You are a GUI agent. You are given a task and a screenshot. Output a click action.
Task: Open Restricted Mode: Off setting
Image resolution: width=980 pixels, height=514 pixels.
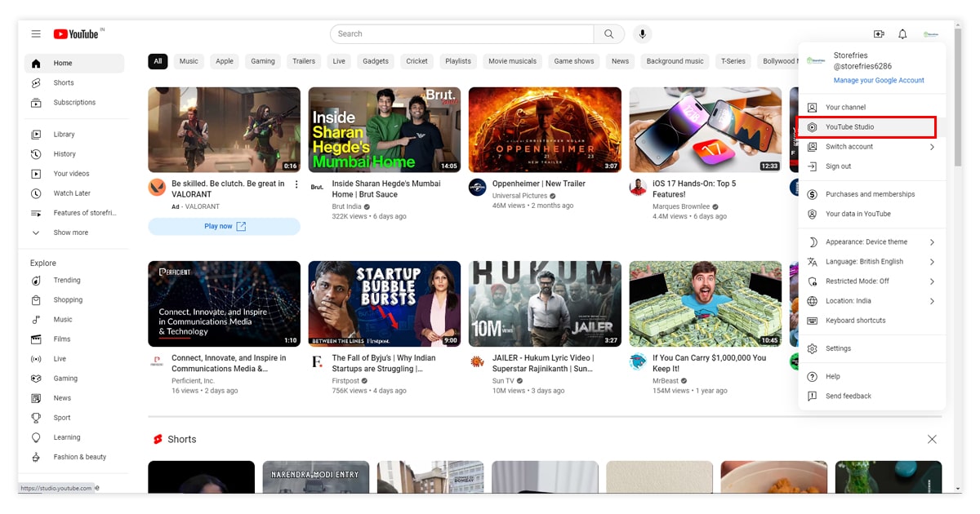tap(869, 281)
